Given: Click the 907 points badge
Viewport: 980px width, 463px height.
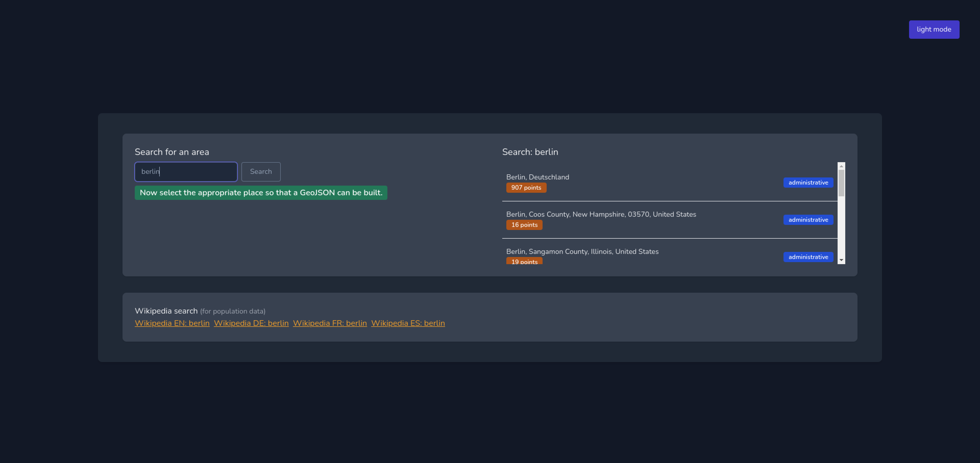Looking at the screenshot, I should (526, 188).
